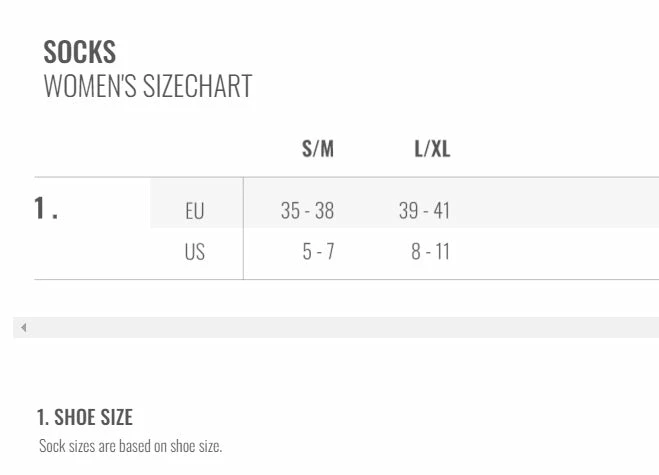659x475 pixels.
Task: Select the US row label
Action: (194, 252)
